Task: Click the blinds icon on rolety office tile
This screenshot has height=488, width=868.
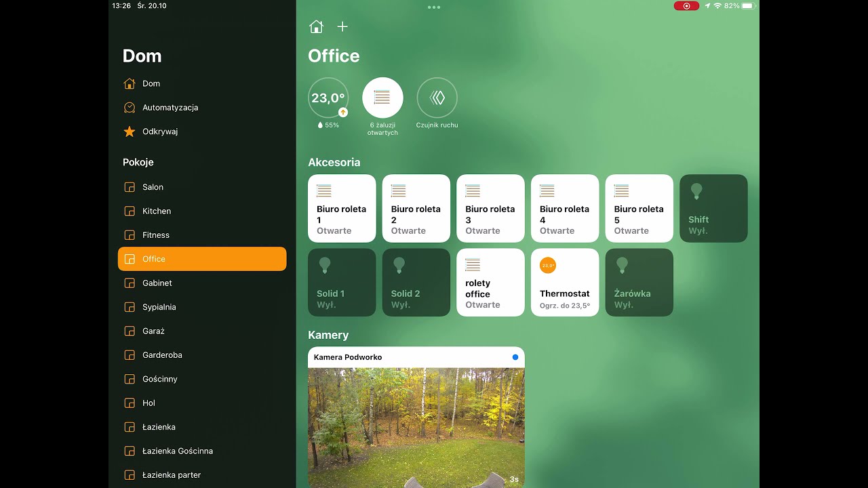Action: coord(473,265)
